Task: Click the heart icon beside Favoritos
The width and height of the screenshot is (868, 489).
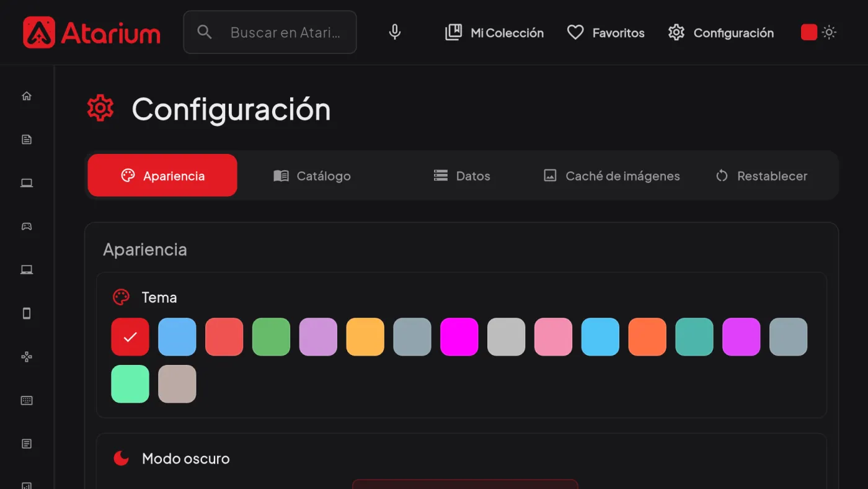Action: point(575,32)
